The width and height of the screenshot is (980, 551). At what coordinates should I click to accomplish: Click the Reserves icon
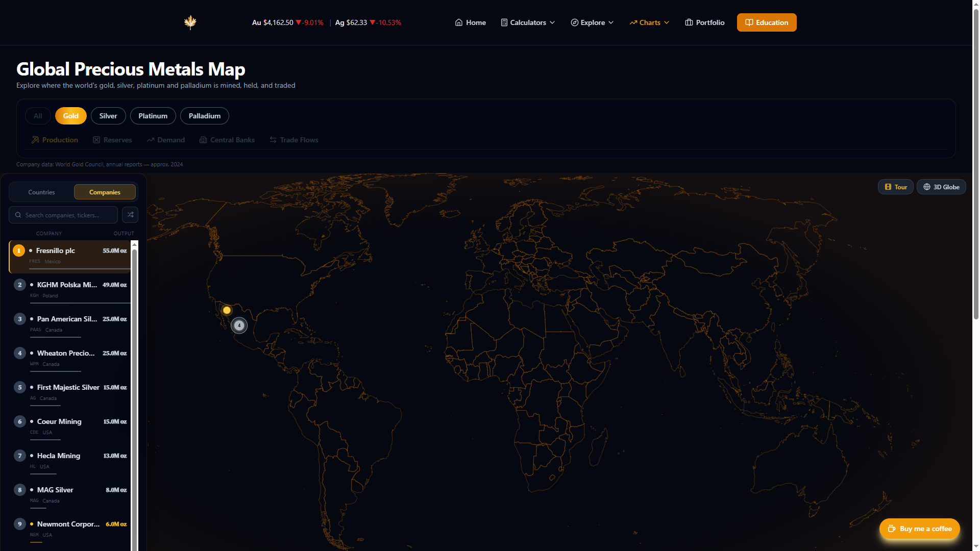(x=96, y=140)
